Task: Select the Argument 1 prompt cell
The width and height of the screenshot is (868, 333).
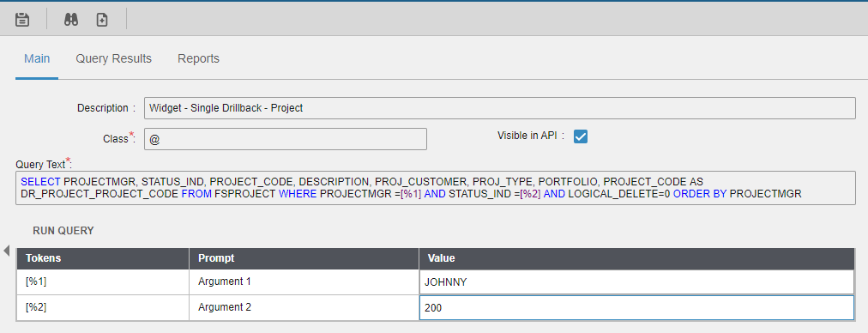Action: tap(304, 282)
